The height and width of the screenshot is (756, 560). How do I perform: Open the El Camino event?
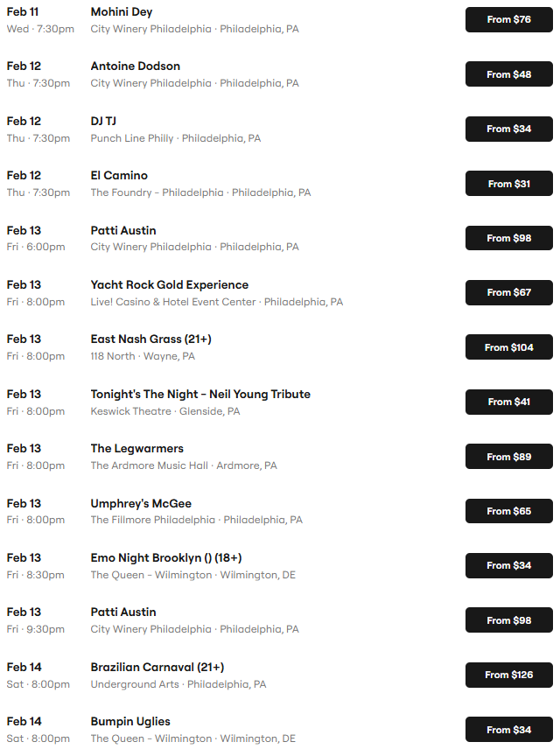(x=119, y=176)
